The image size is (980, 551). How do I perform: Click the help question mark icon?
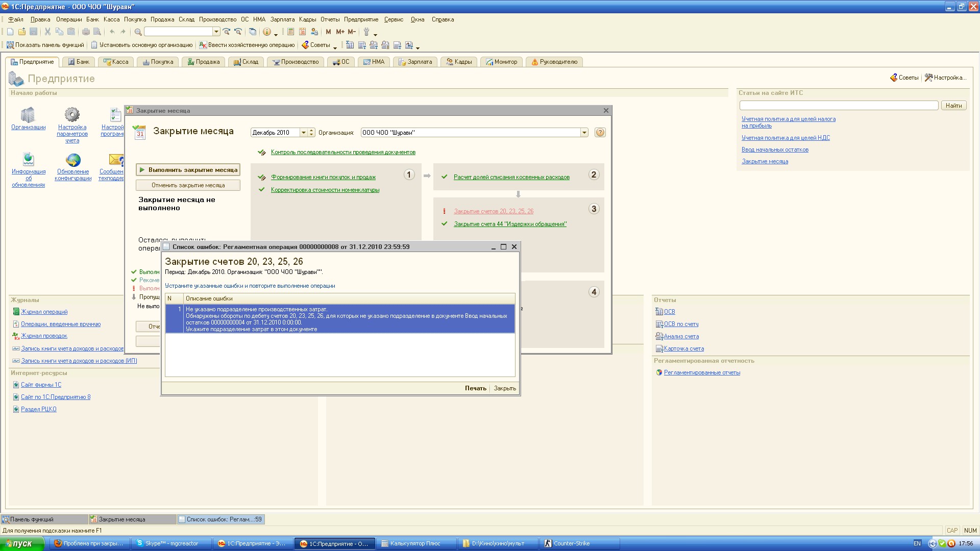coord(600,133)
